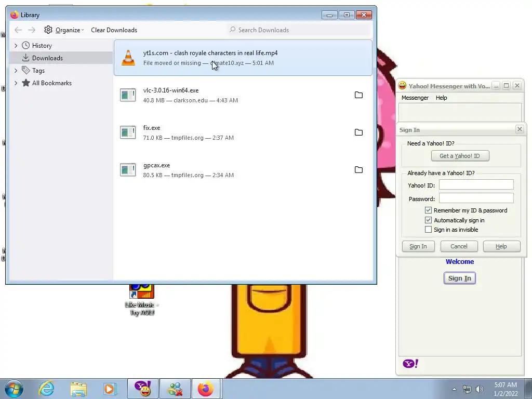Click the volume speaker tray icon
This screenshot has width=532, height=399.
pos(480,389)
